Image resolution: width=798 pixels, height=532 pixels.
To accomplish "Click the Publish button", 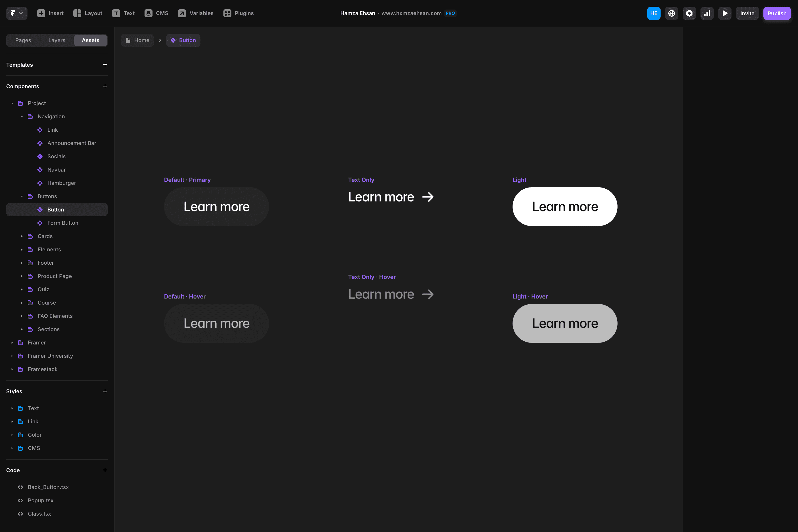I will coord(777,13).
